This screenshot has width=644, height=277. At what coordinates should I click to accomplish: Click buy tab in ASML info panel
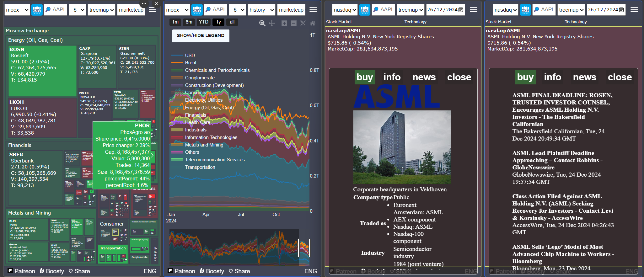[365, 77]
